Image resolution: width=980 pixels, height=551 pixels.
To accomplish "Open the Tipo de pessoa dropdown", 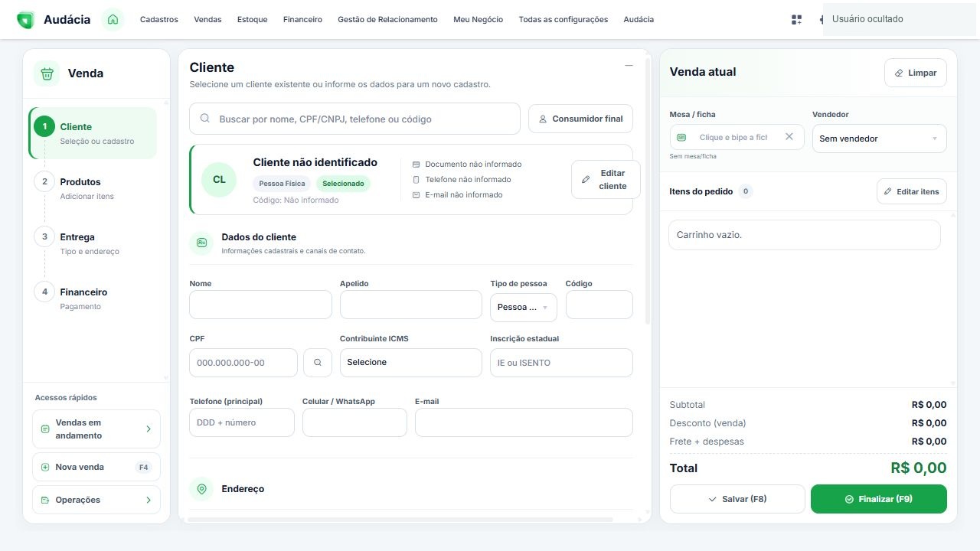I will point(524,307).
